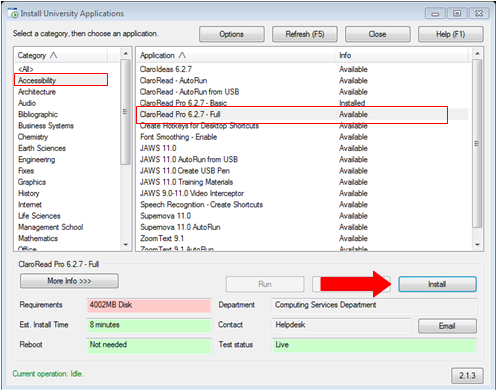Select ClaroIdeas 6.2.7 application

(302, 69)
